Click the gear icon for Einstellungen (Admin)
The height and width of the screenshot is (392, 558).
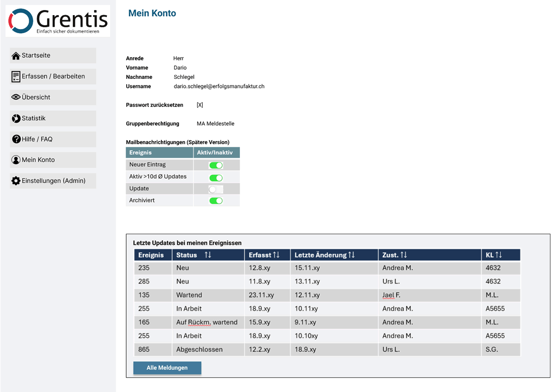click(16, 181)
